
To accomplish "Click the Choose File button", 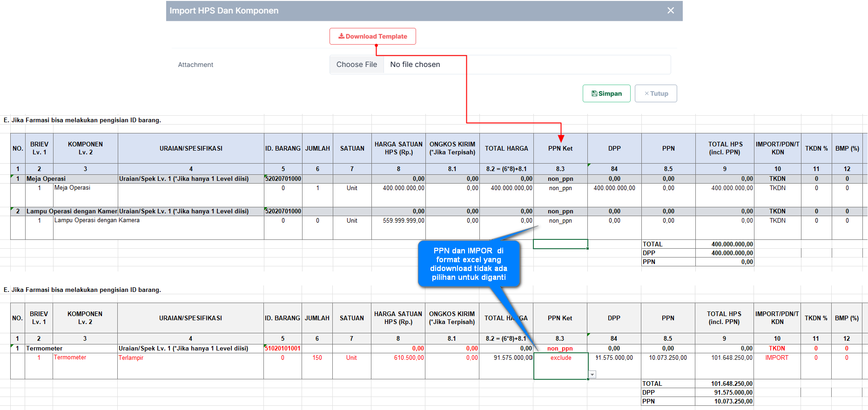I will click(x=357, y=65).
